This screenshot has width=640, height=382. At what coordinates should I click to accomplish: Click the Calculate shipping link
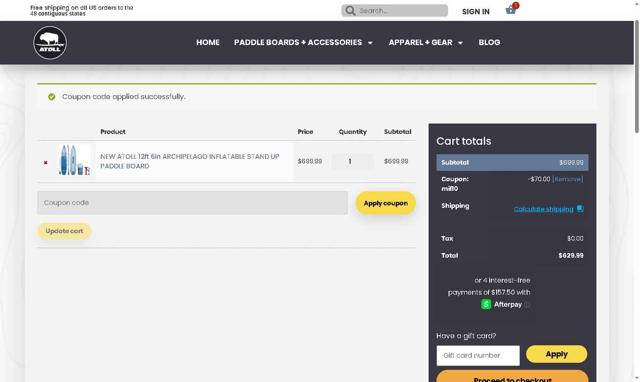click(543, 209)
